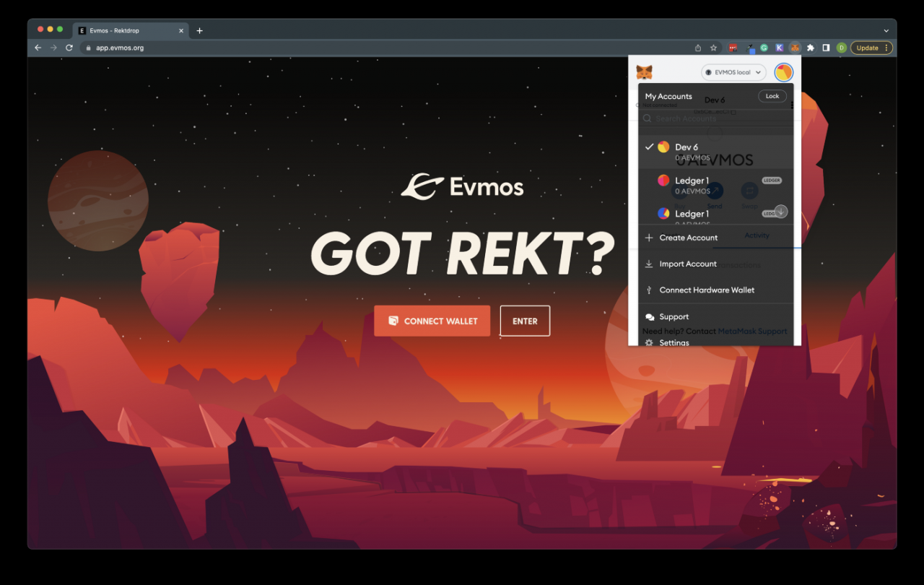Select the checked Dev 6 account

715,152
